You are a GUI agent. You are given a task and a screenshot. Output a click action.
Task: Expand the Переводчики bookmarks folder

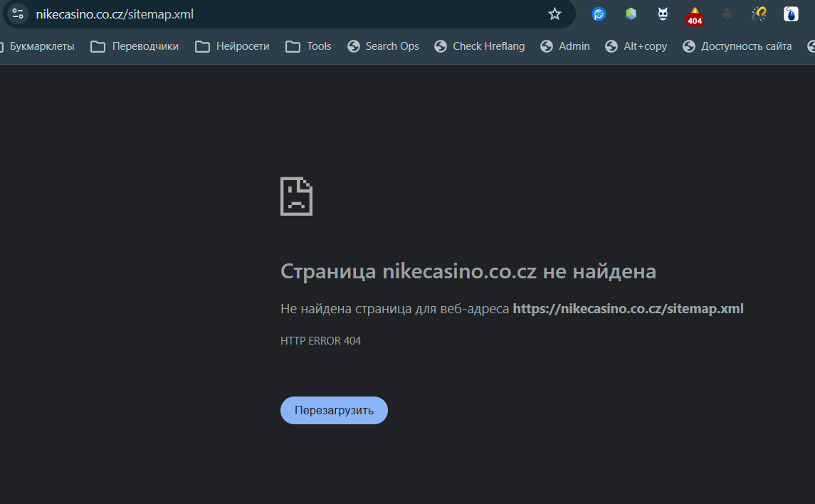[135, 46]
